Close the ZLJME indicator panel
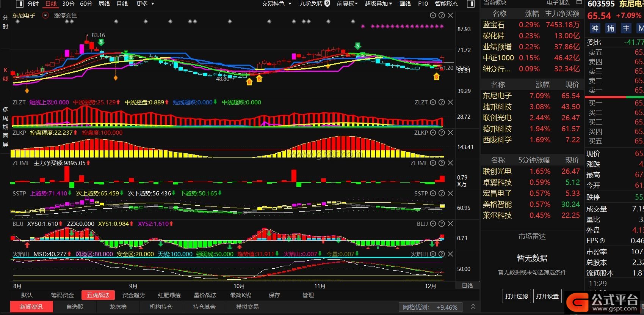644x315 pixels. (450, 163)
